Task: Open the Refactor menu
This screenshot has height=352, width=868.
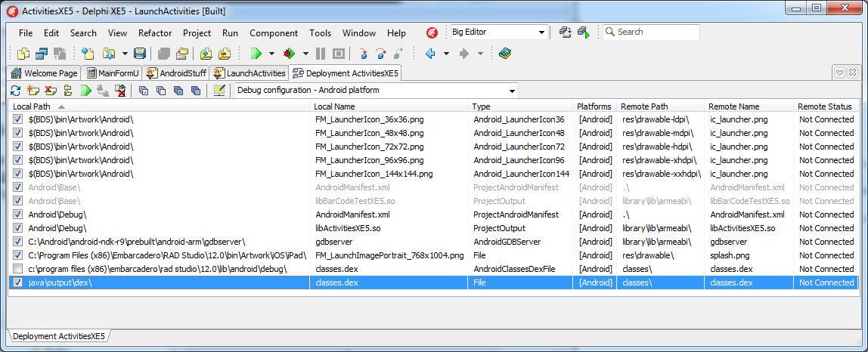Action: 154,32
